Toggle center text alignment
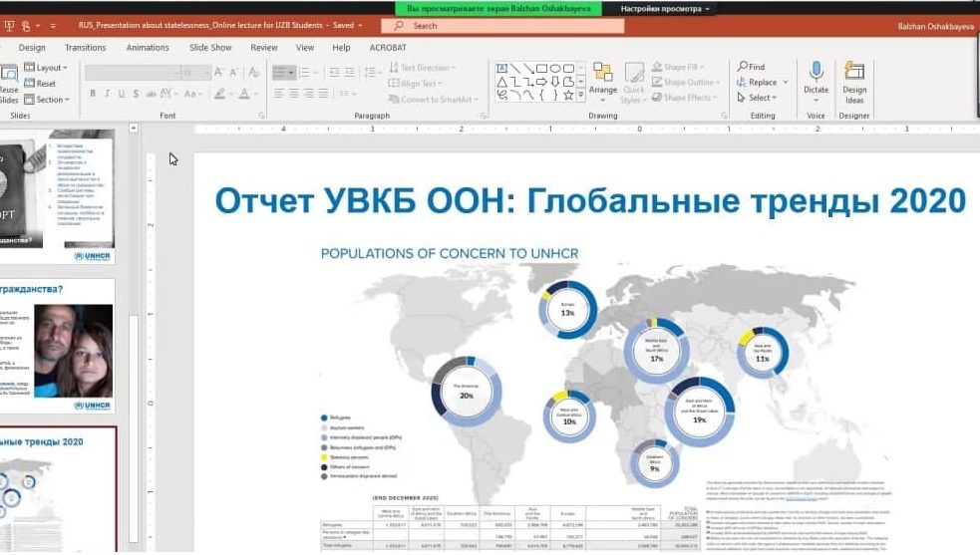Image resolution: width=980 pixels, height=555 pixels. click(x=294, y=93)
